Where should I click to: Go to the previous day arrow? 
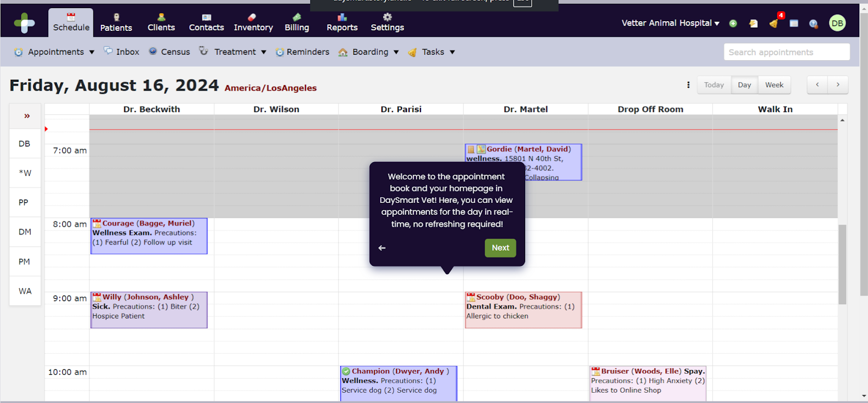(818, 85)
